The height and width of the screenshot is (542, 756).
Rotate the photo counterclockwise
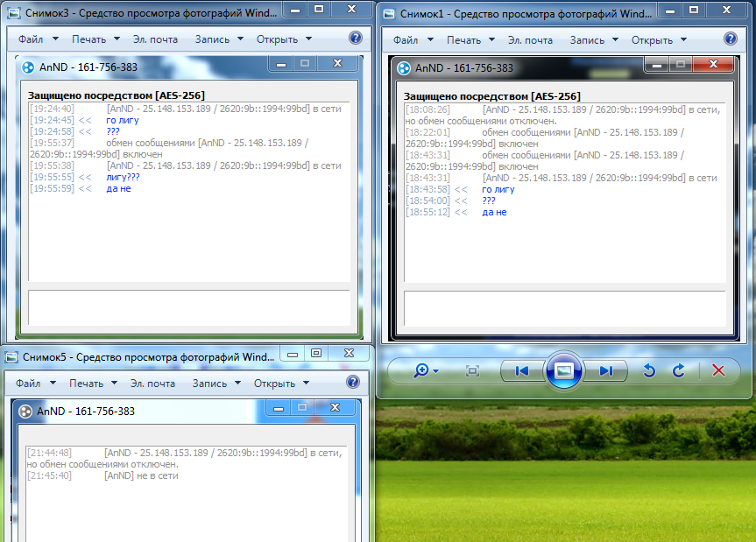[649, 370]
